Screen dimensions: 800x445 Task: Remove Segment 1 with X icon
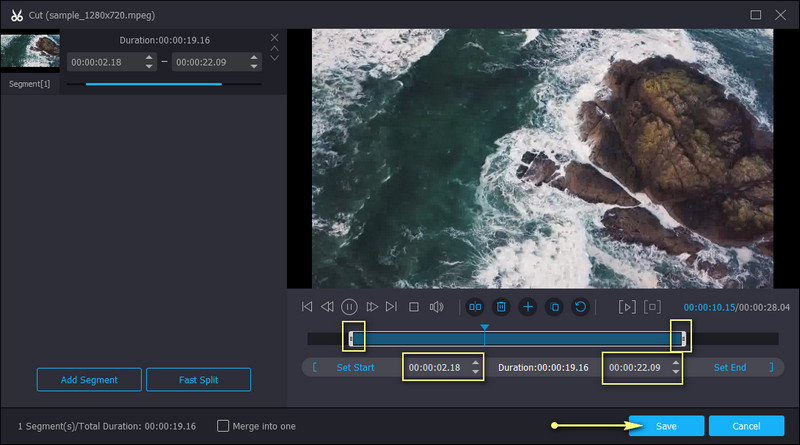pos(275,38)
